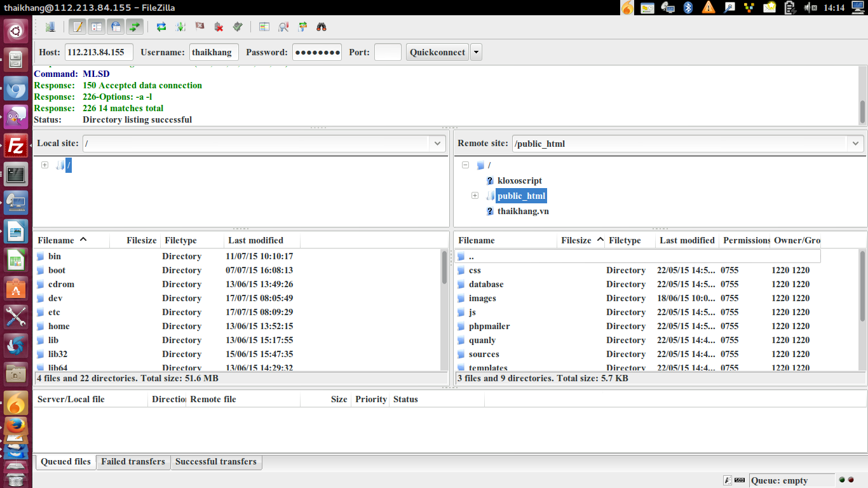This screenshot has height=488, width=868.
Task: Sort remote files by Permissions column
Action: 745,240
